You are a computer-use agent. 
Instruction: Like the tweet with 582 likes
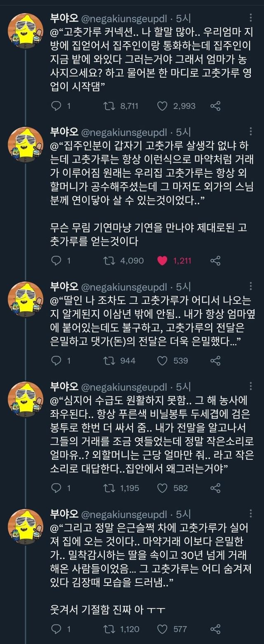point(163,488)
